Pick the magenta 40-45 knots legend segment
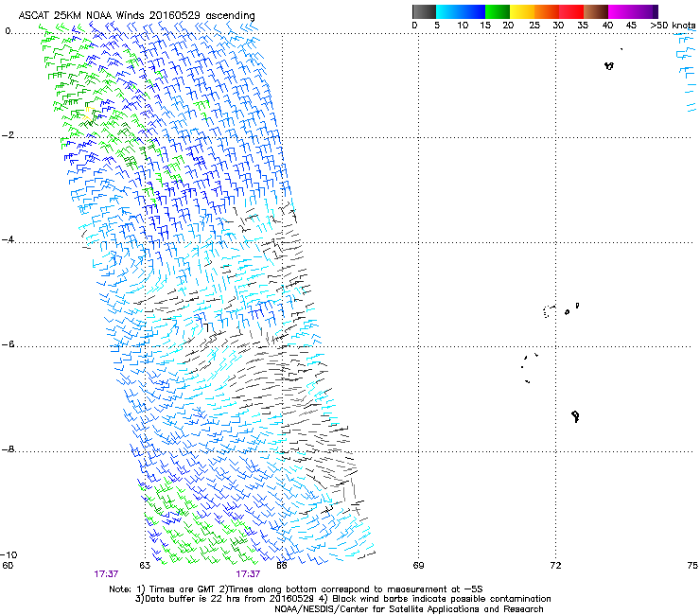 tap(621, 11)
